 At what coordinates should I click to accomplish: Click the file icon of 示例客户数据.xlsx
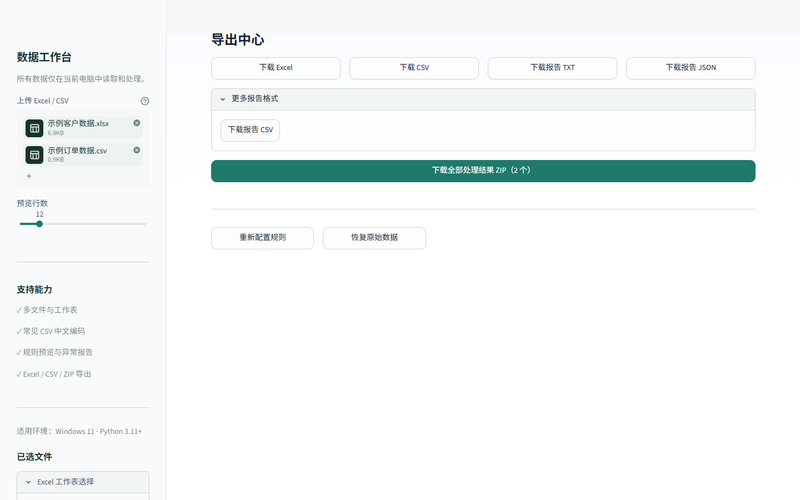(x=35, y=128)
